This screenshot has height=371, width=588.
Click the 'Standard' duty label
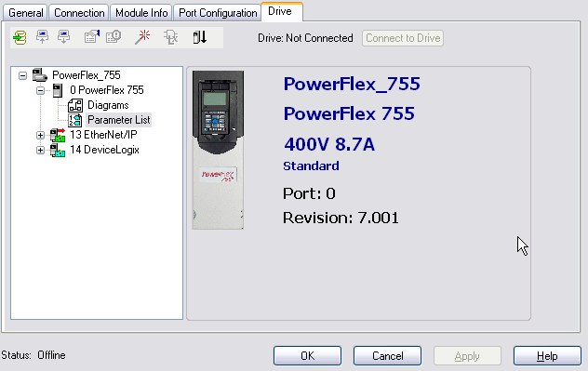tap(311, 166)
